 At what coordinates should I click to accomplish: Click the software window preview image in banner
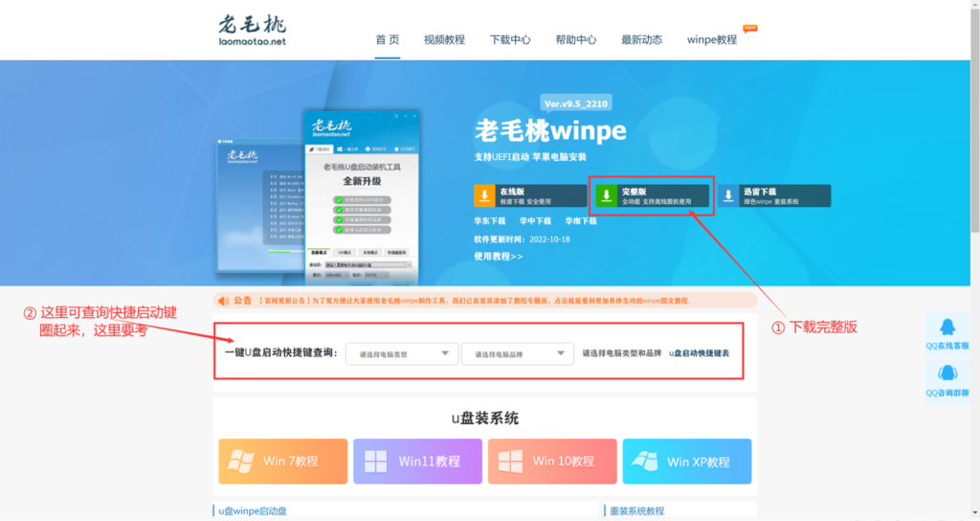coord(318,199)
